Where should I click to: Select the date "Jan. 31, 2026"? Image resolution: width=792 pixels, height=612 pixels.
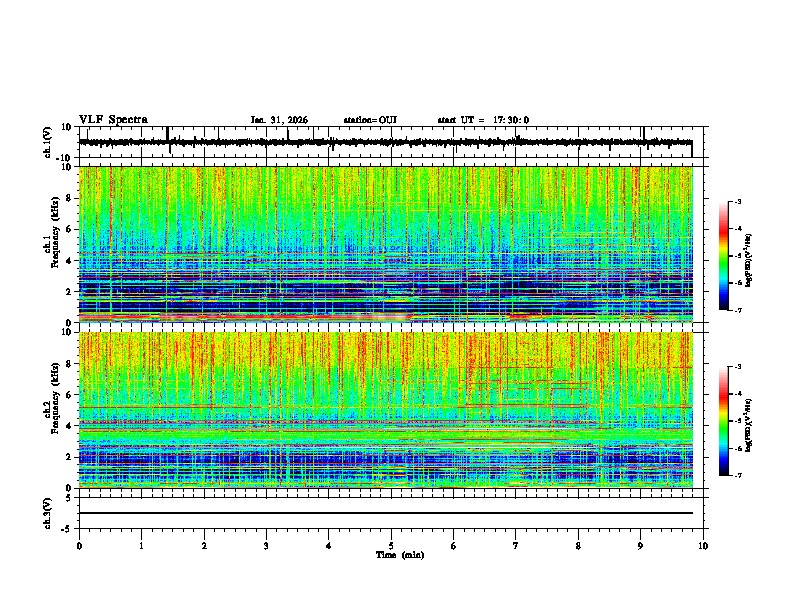pyautogui.click(x=279, y=120)
